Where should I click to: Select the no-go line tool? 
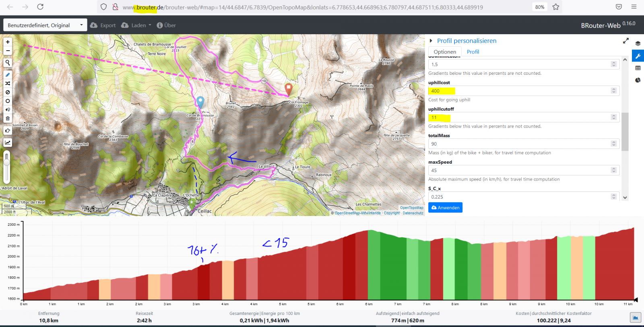pyautogui.click(x=8, y=92)
